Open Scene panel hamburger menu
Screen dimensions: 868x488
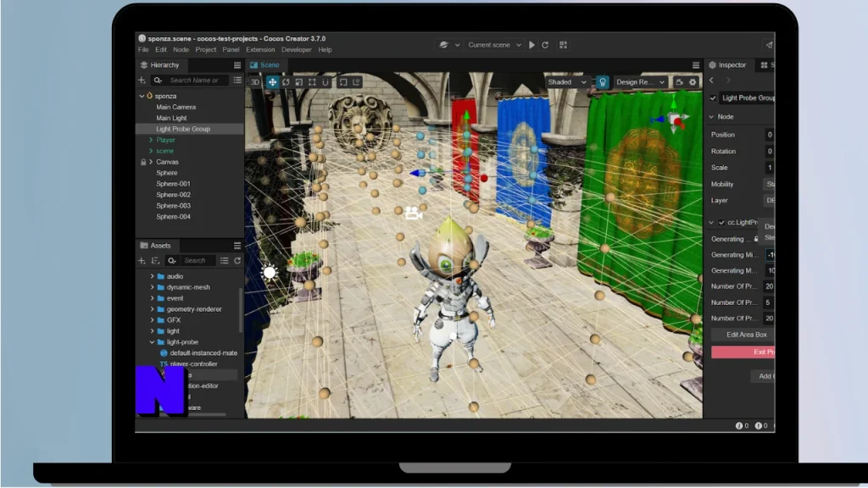pos(696,65)
